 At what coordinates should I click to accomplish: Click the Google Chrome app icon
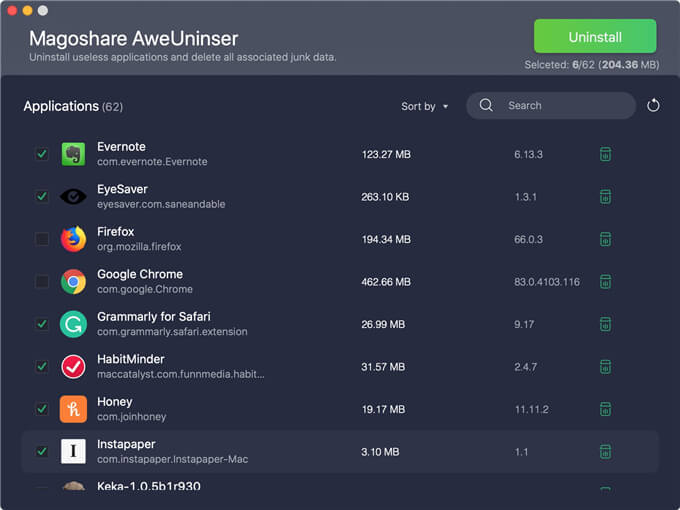tap(73, 281)
